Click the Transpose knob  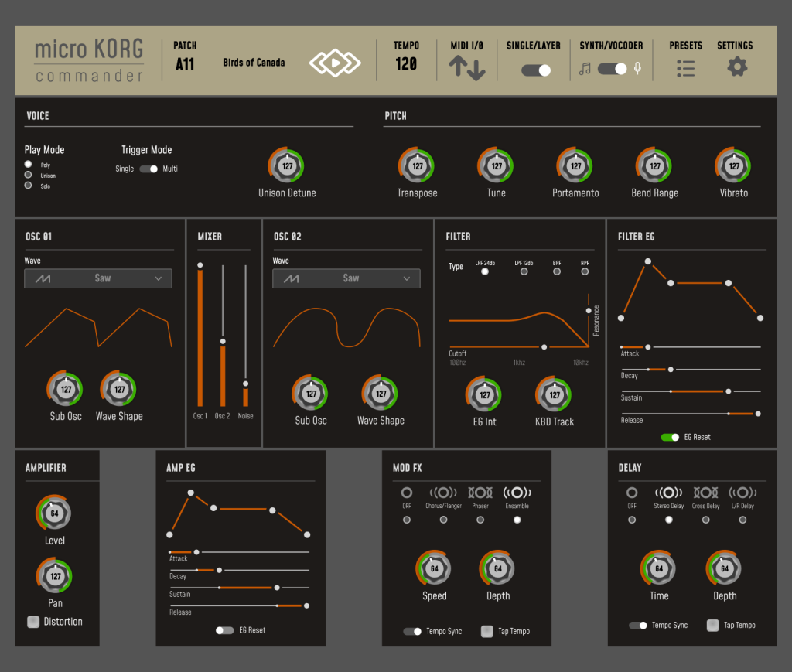(x=417, y=165)
